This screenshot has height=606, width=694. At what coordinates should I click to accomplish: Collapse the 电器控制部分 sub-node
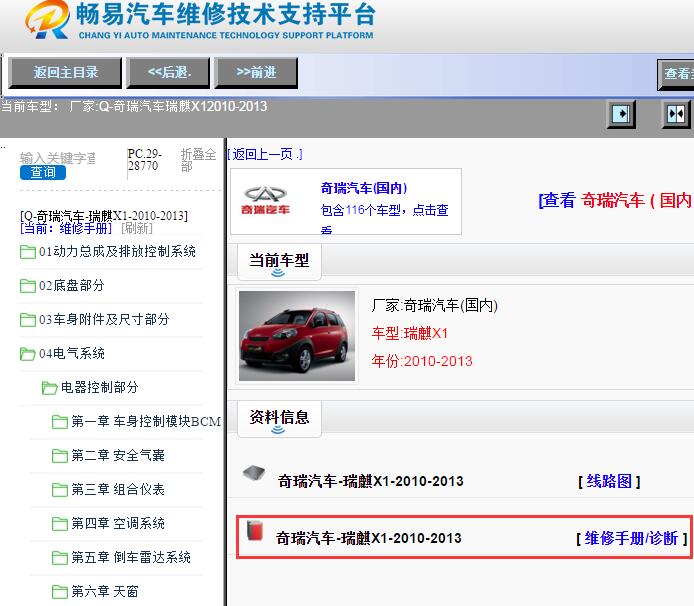click(x=100, y=387)
